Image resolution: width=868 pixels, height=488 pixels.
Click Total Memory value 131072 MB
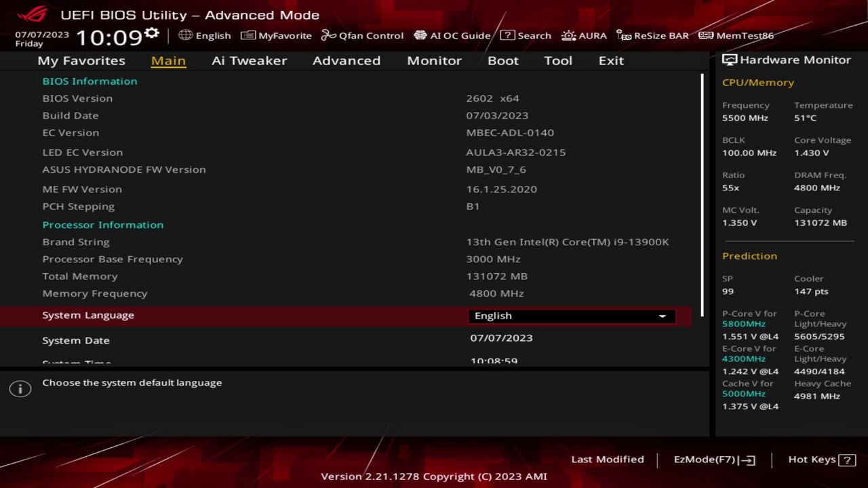click(497, 277)
